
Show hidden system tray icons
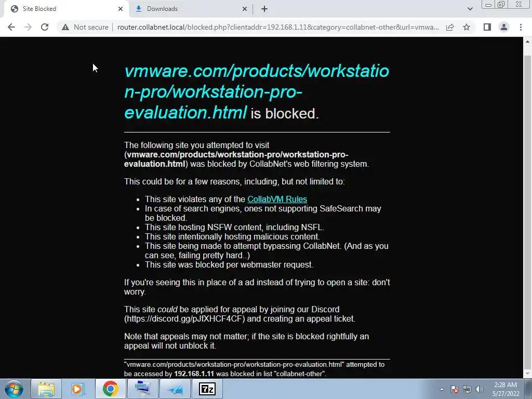coord(442,389)
